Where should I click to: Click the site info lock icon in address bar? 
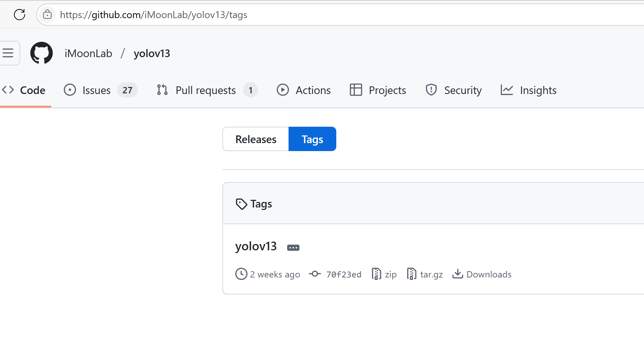coord(47,15)
